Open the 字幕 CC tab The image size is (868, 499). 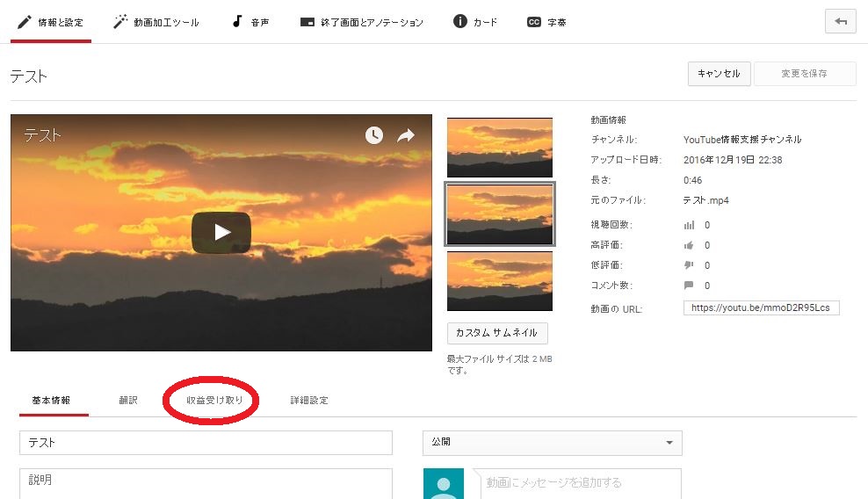tap(546, 22)
